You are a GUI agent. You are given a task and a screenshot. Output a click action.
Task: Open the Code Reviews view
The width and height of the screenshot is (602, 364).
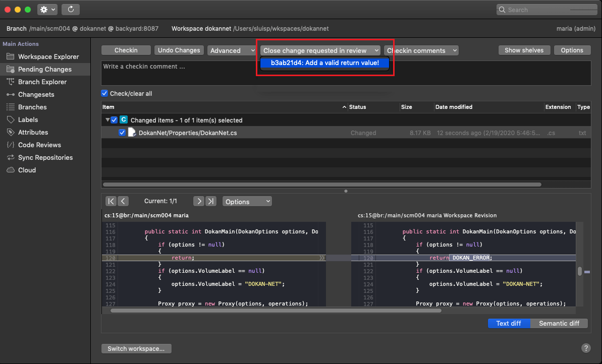[x=39, y=145]
